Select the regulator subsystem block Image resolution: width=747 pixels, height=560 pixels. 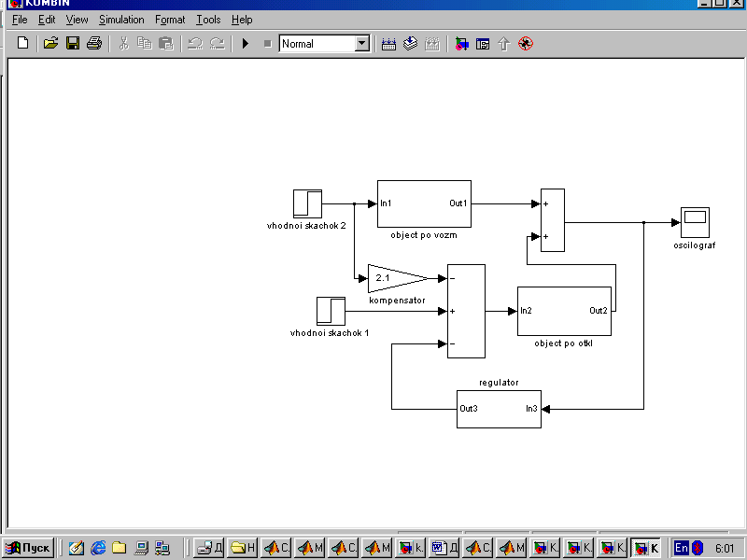[x=499, y=409]
